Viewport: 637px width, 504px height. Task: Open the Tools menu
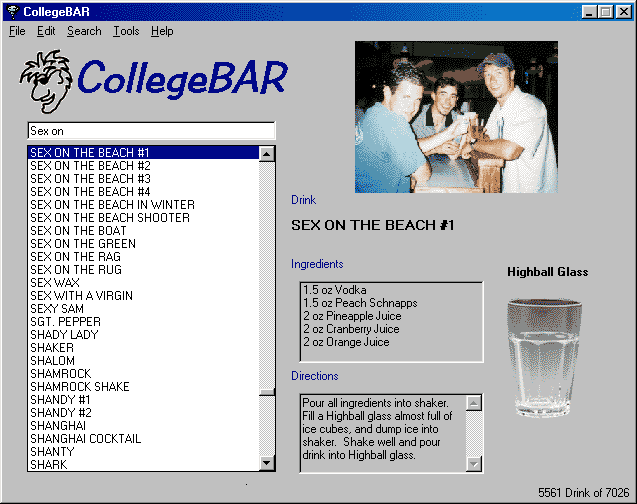click(126, 31)
